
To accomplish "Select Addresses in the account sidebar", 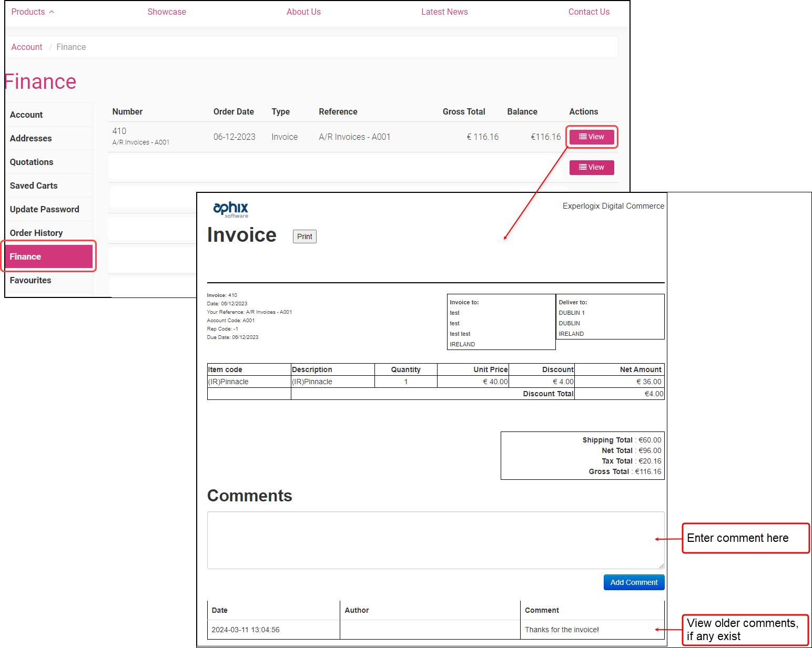I will (31, 138).
